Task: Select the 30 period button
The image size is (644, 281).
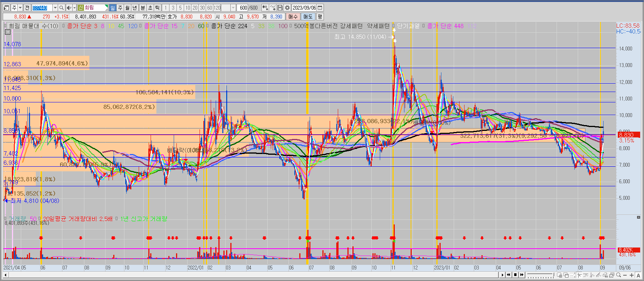Action: pyautogui.click(x=203, y=8)
